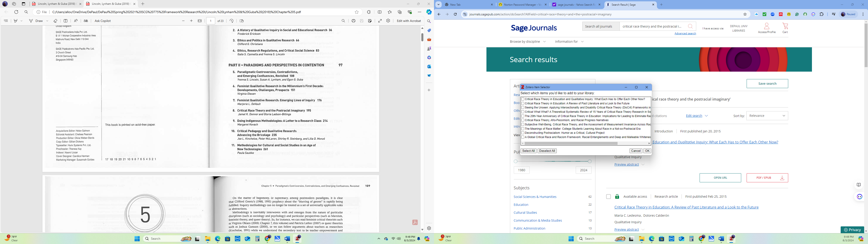The image size is (868, 244).
Task: Switch to sage journals Yahoo Search tab
Action: (576, 5)
